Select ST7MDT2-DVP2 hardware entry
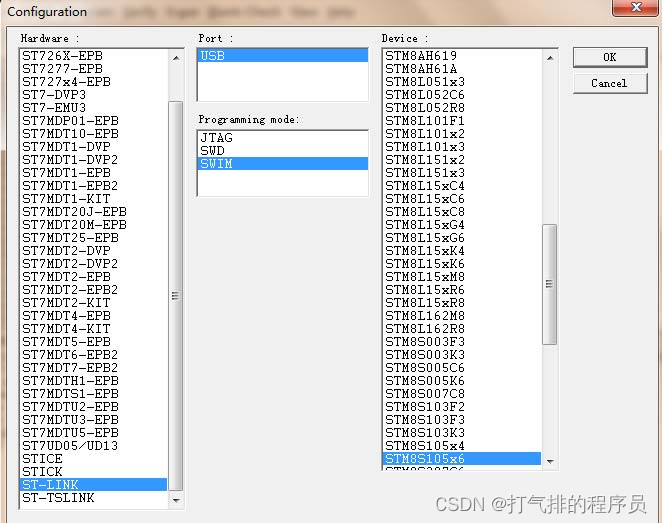The height and width of the screenshot is (523, 662). pyautogui.click(x=94, y=263)
